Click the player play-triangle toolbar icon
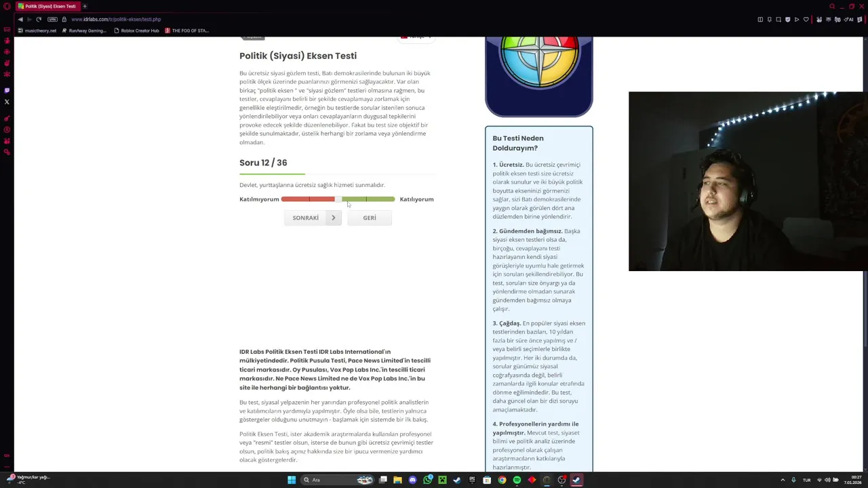Image resolution: width=868 pixels, height=488 pixels. point(797,20)
